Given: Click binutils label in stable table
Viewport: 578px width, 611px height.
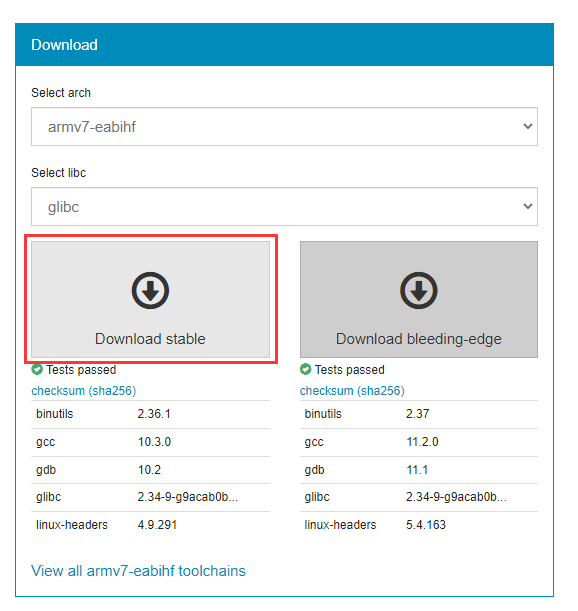Looking at the screenshot, I should pos(55,414).
